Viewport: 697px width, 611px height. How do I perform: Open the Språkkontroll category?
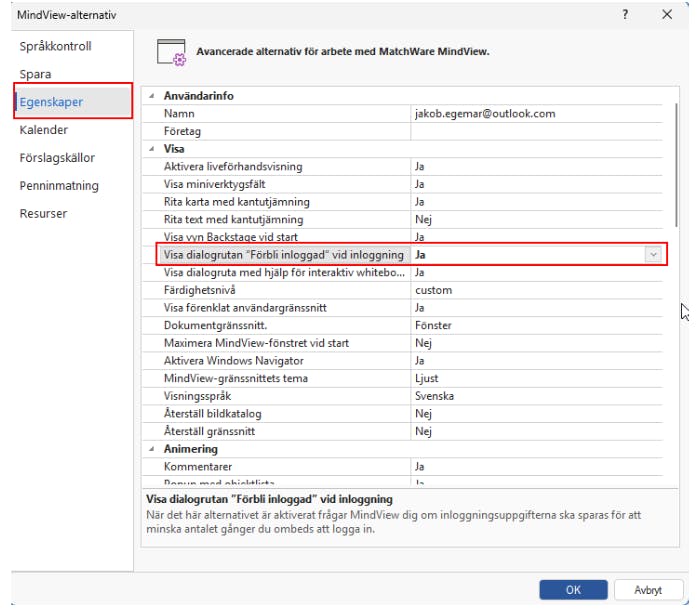(55, 46)
